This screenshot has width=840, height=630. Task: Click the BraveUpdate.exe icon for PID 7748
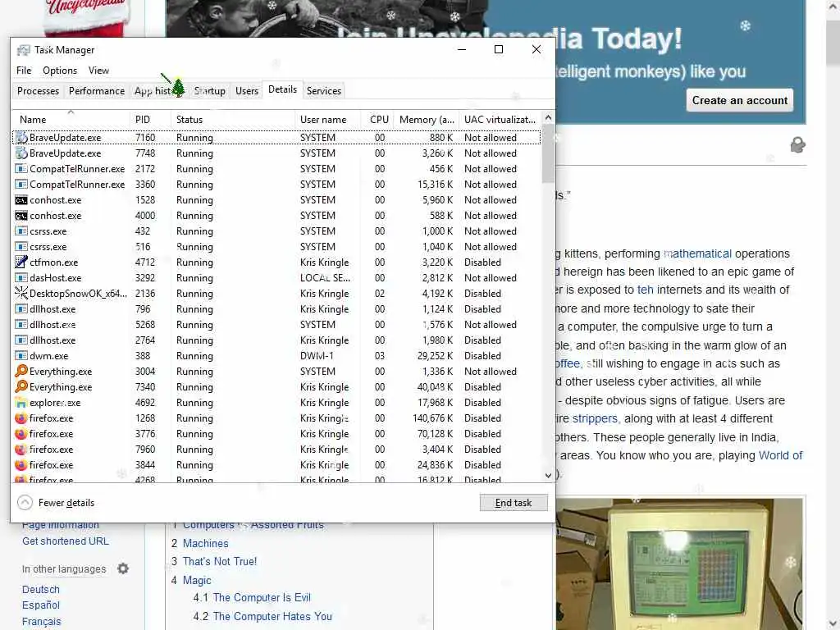(21, 153)
